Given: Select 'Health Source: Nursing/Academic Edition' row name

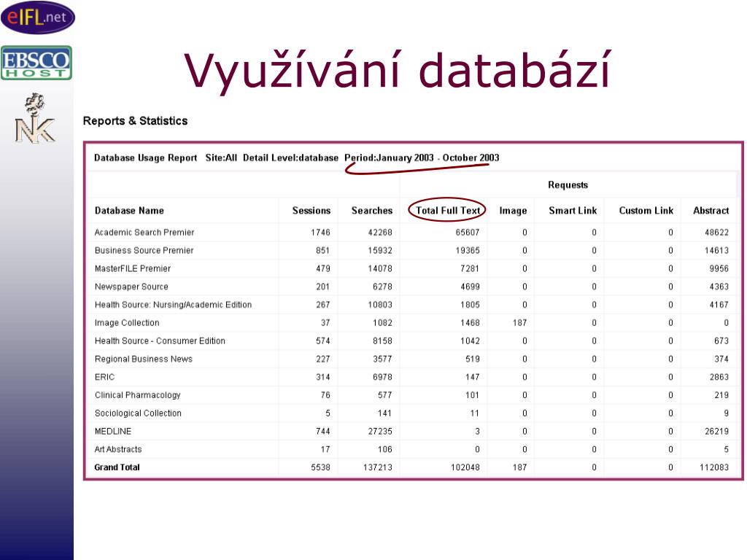Looking at the screenshot, I should [x=173, y=305].
